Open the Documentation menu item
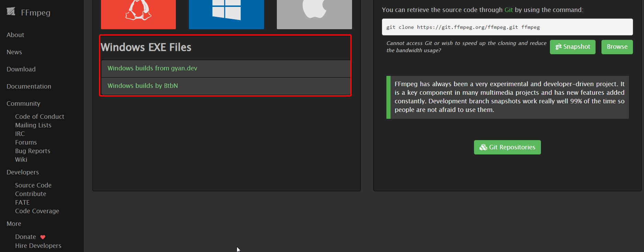The height and width of the screenshot is (252, 644). [29, 87]
